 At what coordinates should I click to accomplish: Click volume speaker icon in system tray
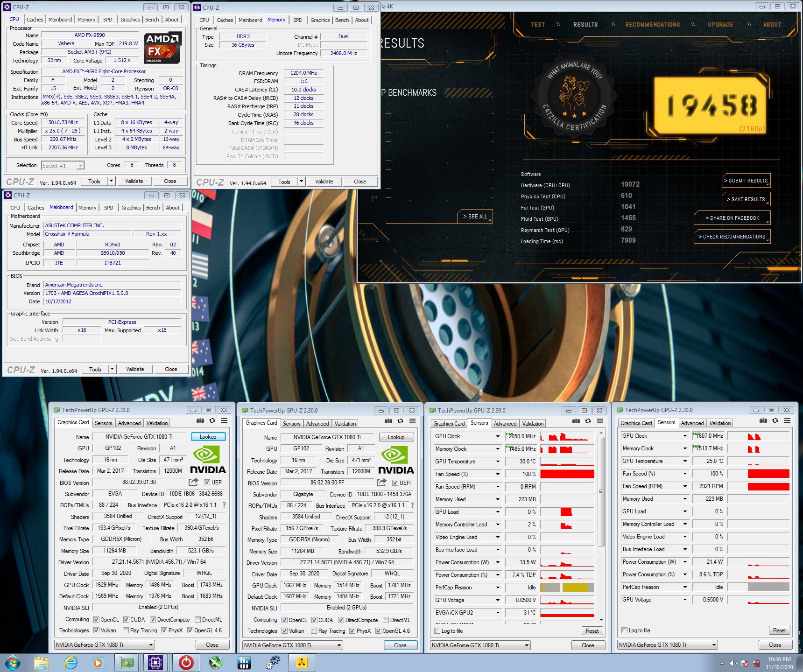[x=733, y=663]
